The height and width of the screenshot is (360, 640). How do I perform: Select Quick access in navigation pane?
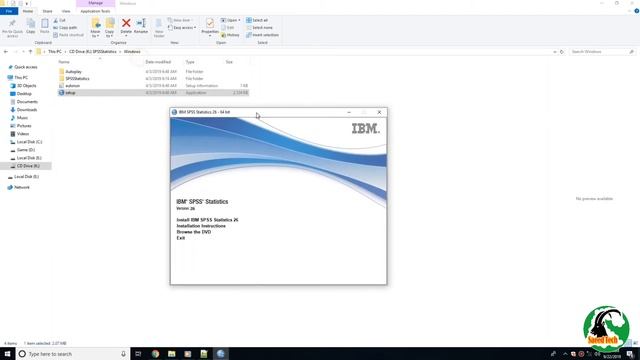[25, 67]
